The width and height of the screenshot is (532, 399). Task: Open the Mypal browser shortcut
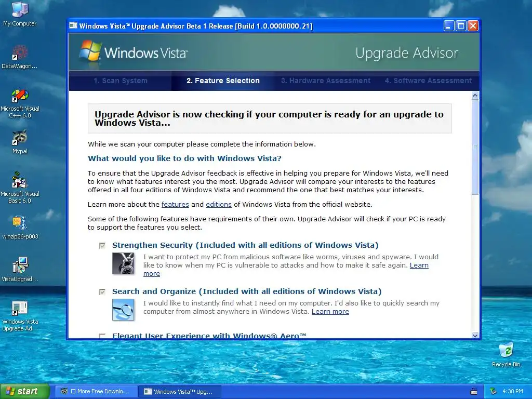[20, 142]
